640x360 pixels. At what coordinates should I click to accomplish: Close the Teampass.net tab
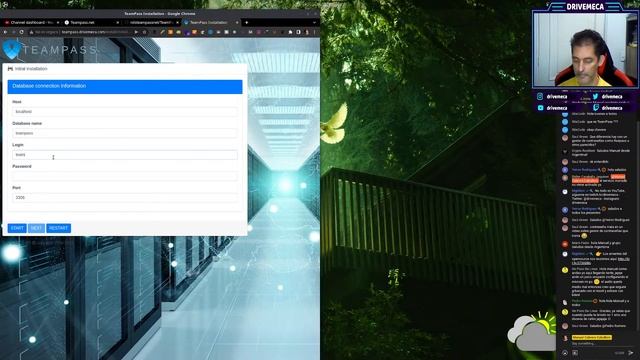point(118,22)
